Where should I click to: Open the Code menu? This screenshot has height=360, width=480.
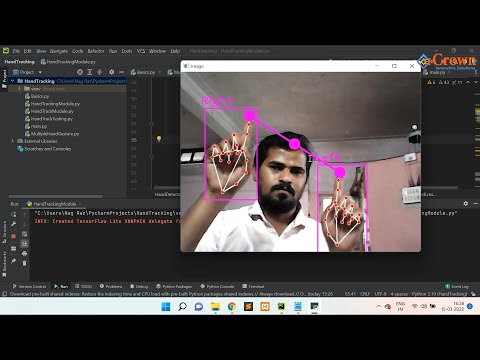point(78,51)
